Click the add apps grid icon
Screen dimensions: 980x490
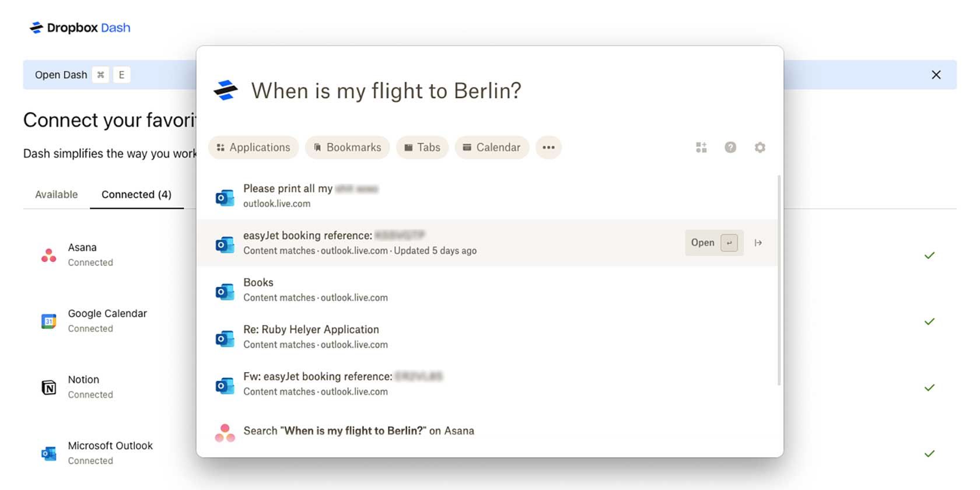[x=701, y=148]
